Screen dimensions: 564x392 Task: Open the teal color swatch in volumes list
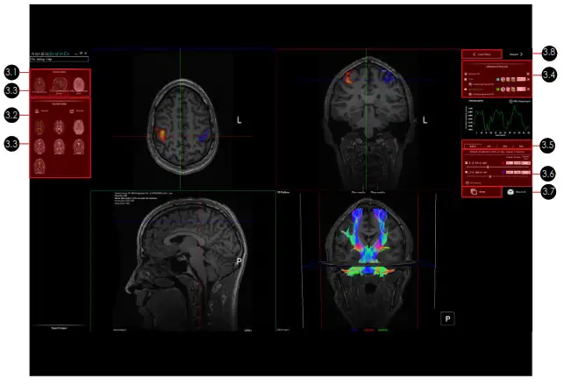coord(498,79)
